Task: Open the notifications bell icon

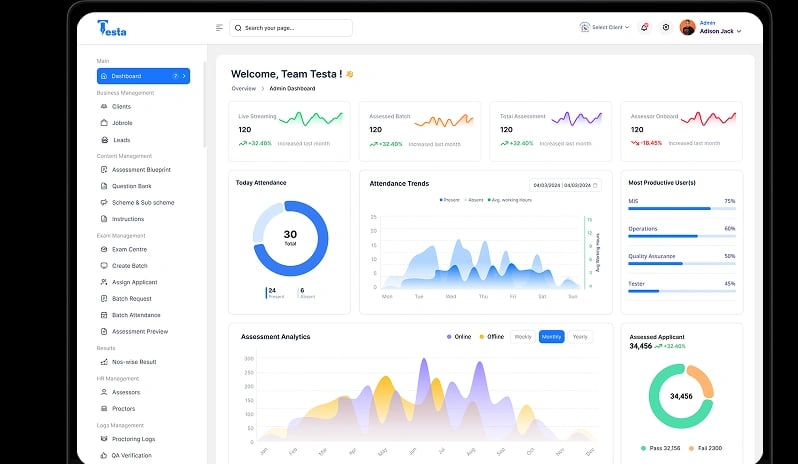Action: click(x=644, y=27)
